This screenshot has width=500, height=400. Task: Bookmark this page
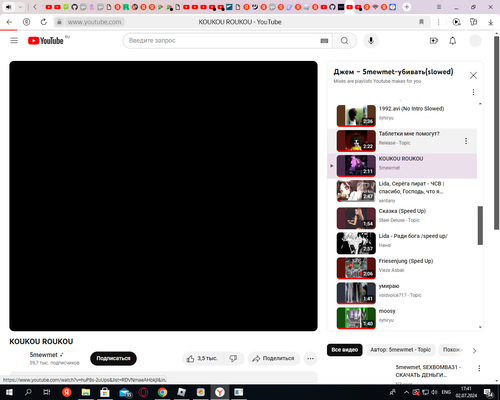[x=422, y=22]
